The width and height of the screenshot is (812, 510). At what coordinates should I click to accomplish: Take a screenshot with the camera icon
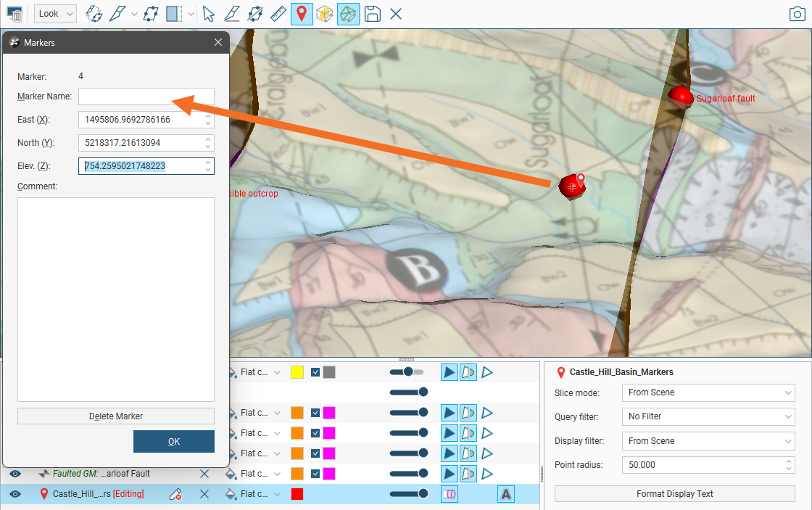click(x=796, y=14)
